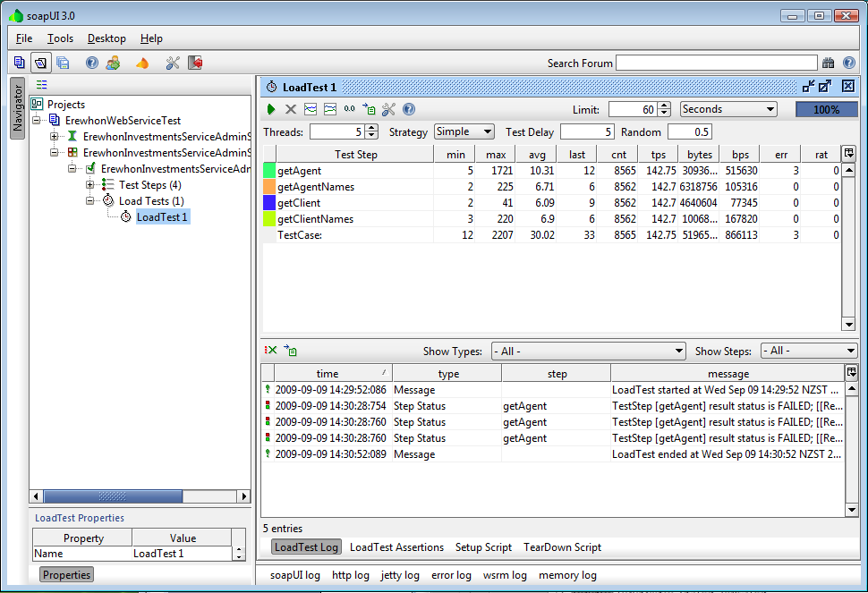This screenshot has width=868, height=593.
Task: Run the LoadTest with green play
Action: tap(271, 109)
